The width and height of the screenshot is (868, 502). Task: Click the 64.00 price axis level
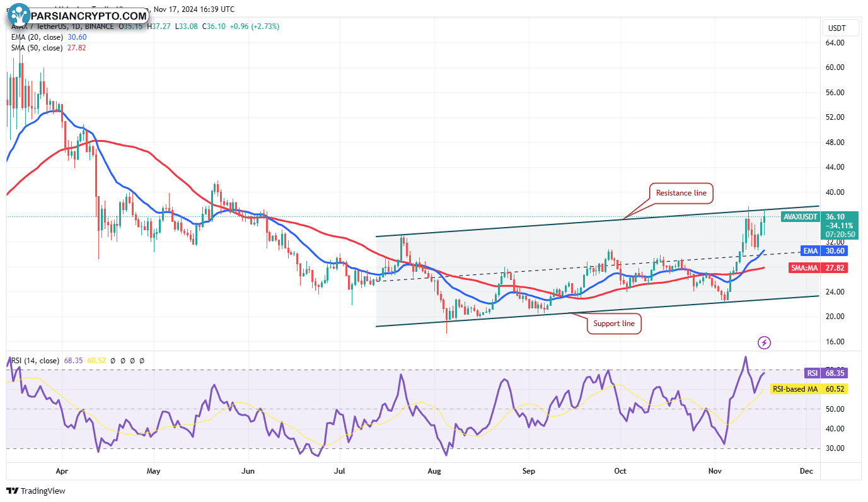click(836, 43)
